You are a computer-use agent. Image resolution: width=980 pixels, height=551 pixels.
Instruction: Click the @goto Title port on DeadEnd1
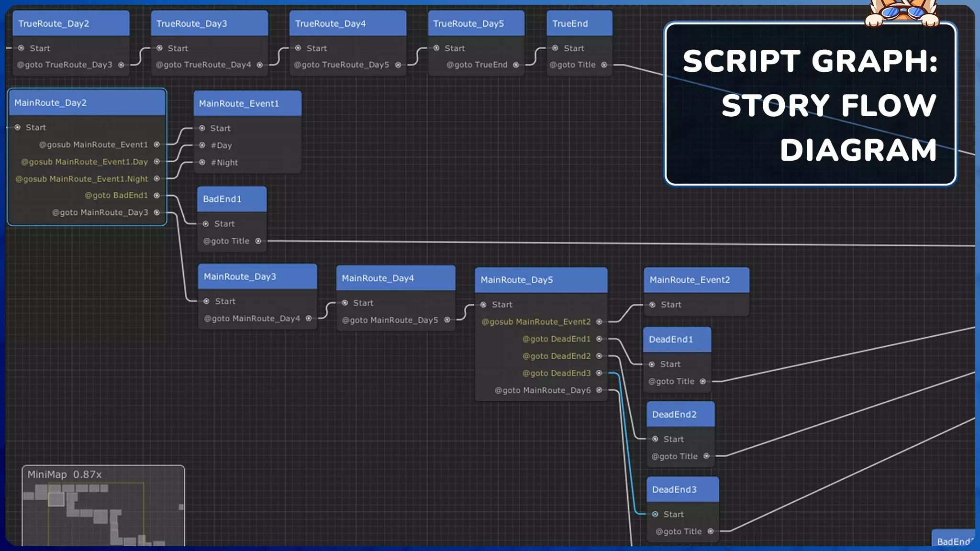[703, 381]
